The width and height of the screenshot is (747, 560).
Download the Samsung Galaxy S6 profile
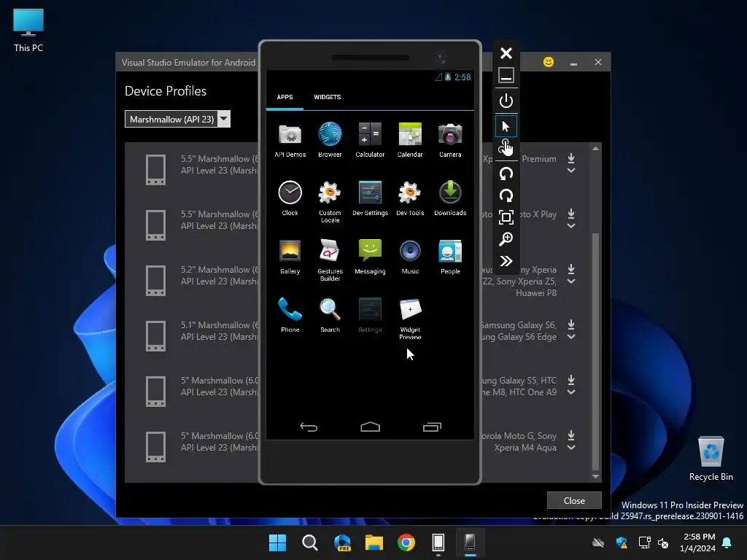(571, 324)
